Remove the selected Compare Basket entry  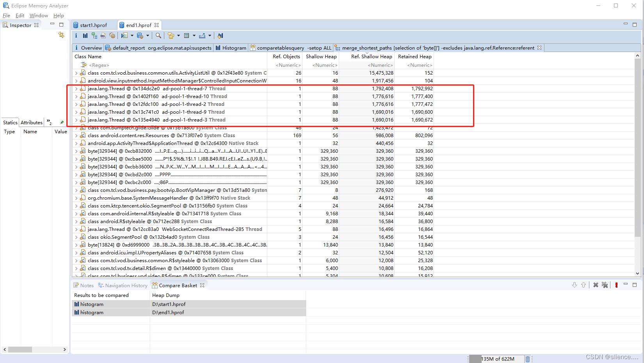(596, 285)
